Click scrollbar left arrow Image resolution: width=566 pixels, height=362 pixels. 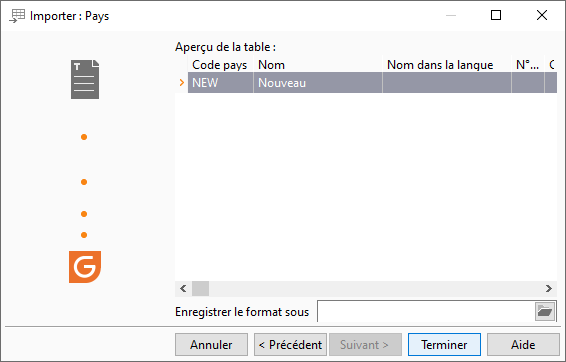click(x=183, y=288)
